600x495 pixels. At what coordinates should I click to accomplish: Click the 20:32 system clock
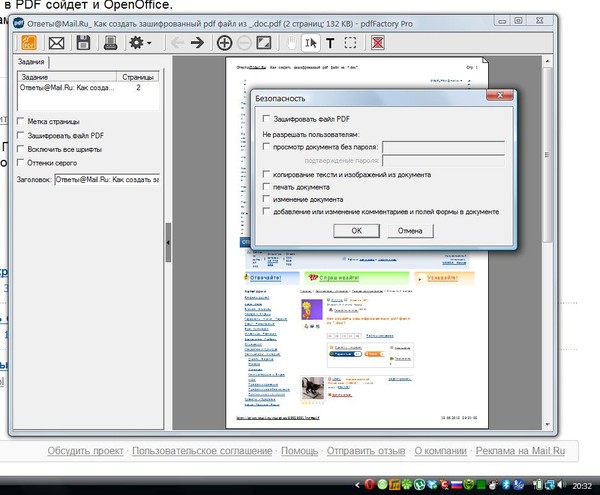pos(582,486)
